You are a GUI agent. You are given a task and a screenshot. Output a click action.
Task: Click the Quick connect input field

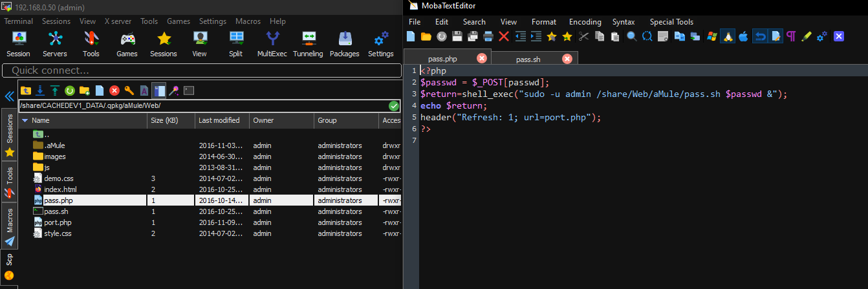point(201,70)
